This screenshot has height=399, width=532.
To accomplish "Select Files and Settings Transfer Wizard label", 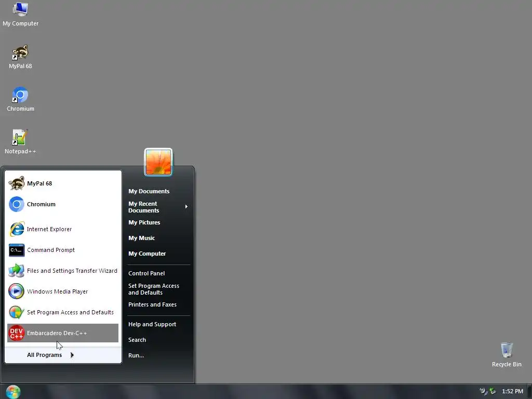I will pyautogui.click(x=72, y=271).
